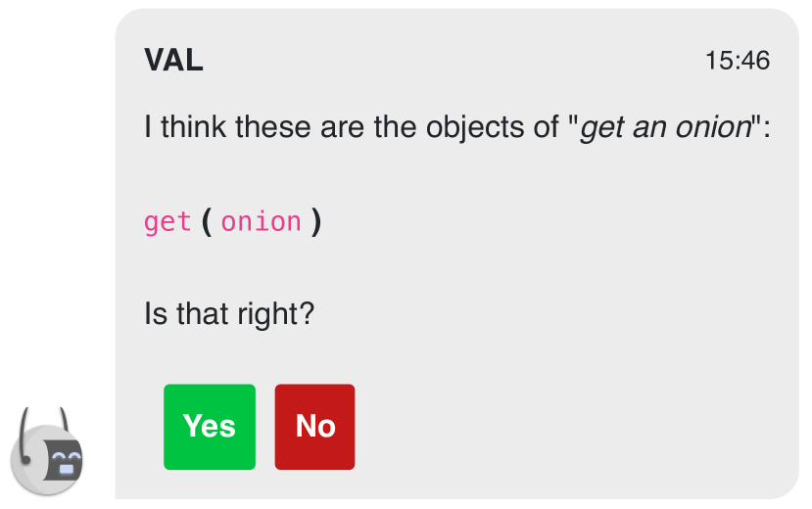Select the VAL sender name

(173, 60)
